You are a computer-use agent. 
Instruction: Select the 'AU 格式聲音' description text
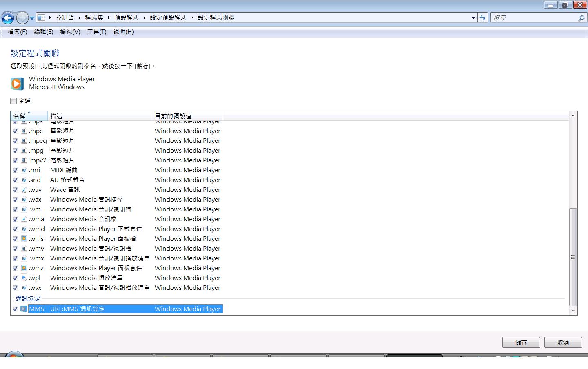[x=67, y=180]
